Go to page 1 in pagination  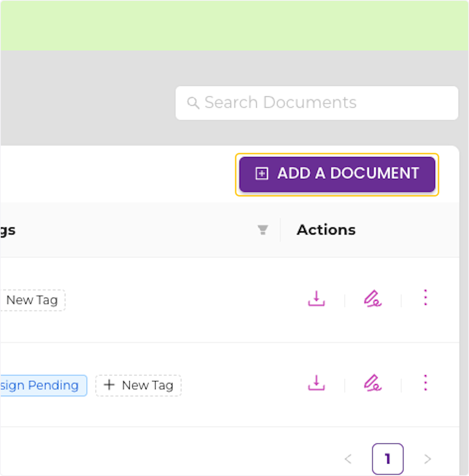[x=388, y=459]
